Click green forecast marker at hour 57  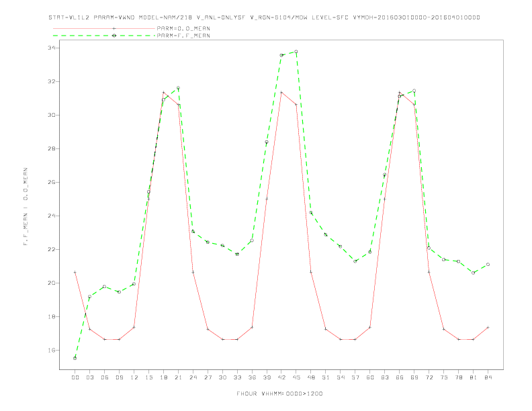point(355,261)
